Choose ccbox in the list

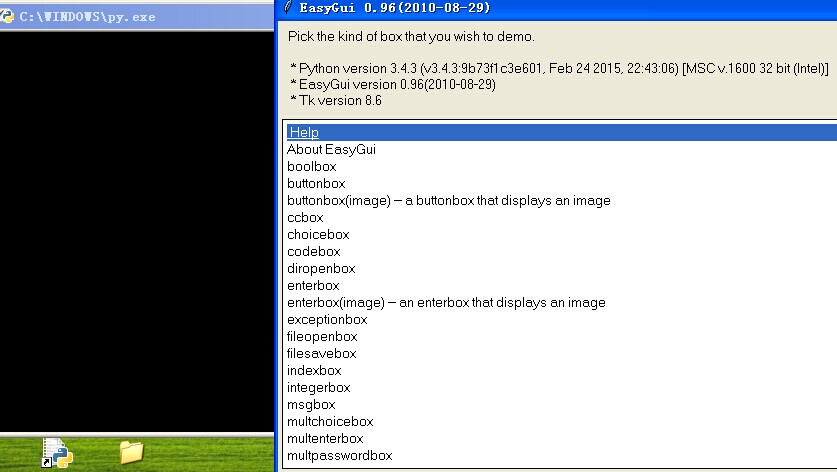(x=305, y=217)
